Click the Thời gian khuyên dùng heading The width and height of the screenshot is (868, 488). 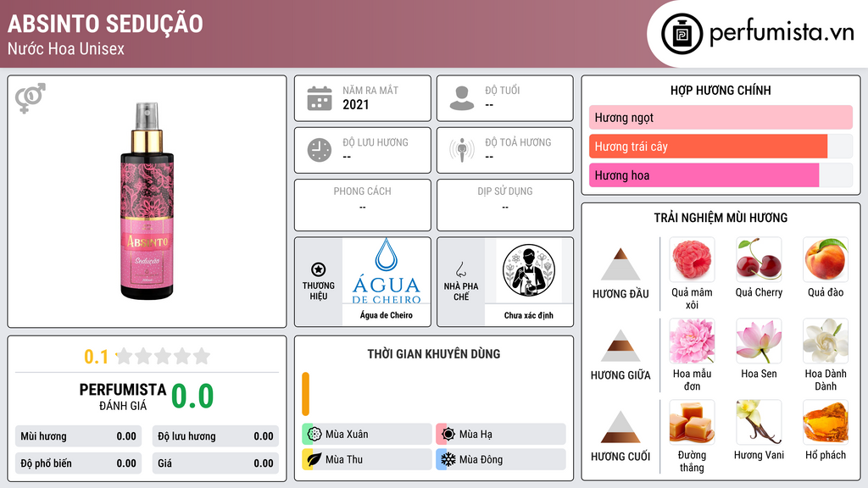pos(434,353)
